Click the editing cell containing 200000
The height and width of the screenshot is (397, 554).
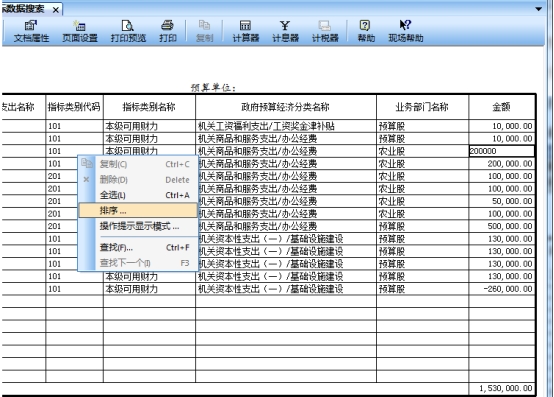(501, 151)
